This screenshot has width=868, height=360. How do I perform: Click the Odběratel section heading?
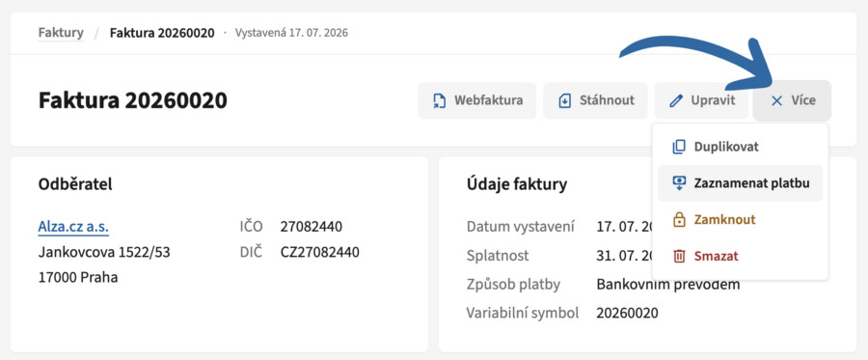point(75,184)
